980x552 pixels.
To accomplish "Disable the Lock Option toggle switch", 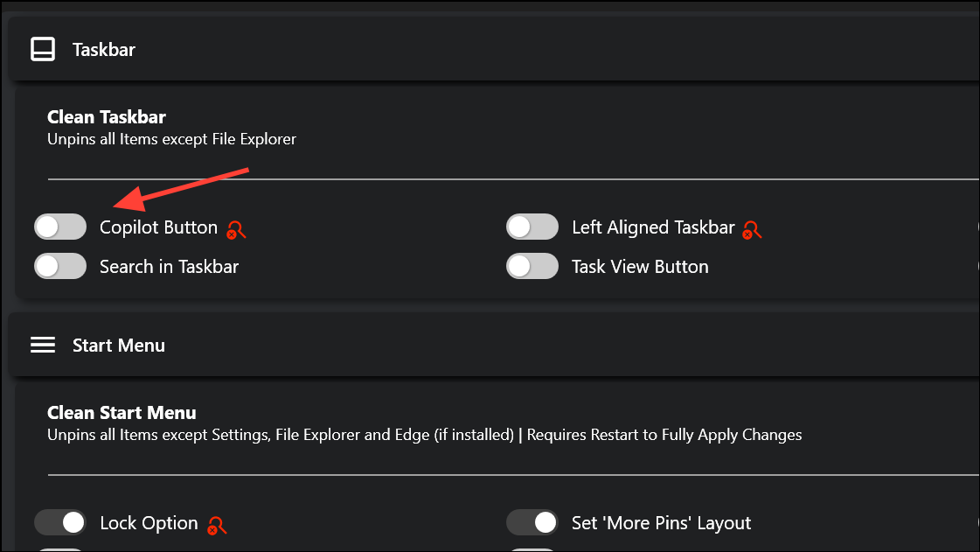I will pos(60,522).
